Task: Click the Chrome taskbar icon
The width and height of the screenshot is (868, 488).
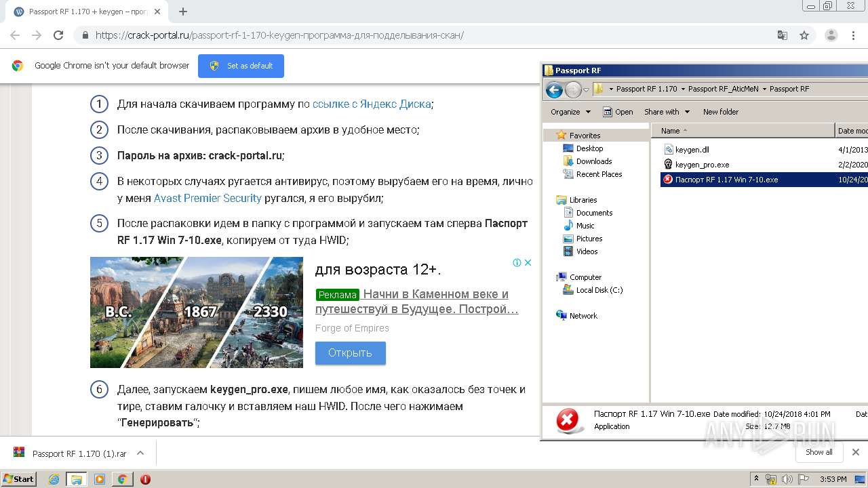Action: (x=122, y=479)
